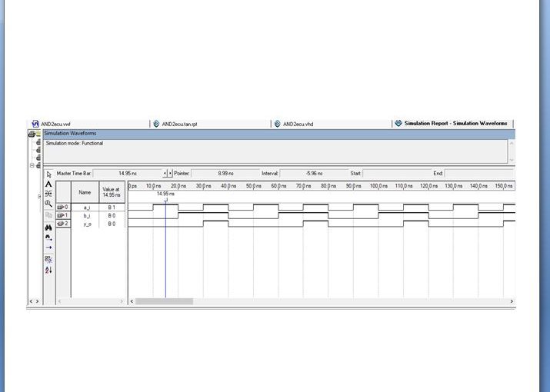Expand the tree node in left panel
550x392 pixels.
tap(32, 165)
